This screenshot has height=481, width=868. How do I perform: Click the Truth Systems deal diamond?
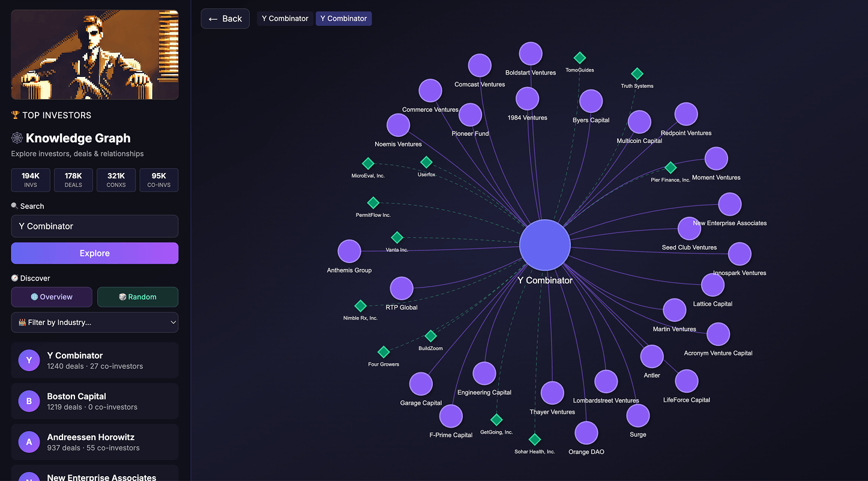tap(637, 74)
